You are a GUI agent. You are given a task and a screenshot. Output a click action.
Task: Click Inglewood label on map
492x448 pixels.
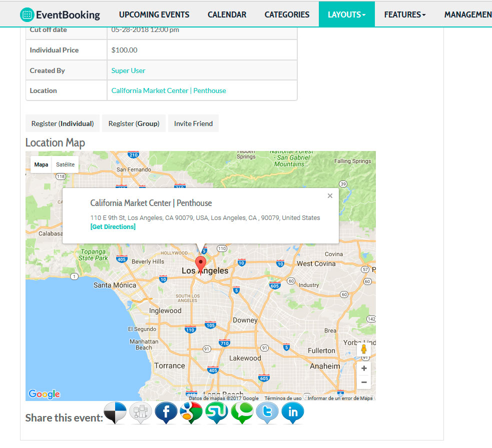165,310
